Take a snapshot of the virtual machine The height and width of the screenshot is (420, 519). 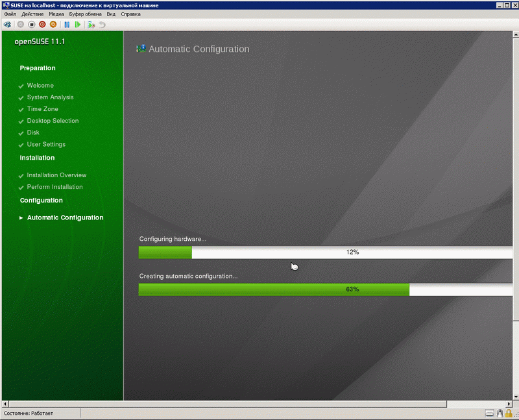[x=91, y=25]
